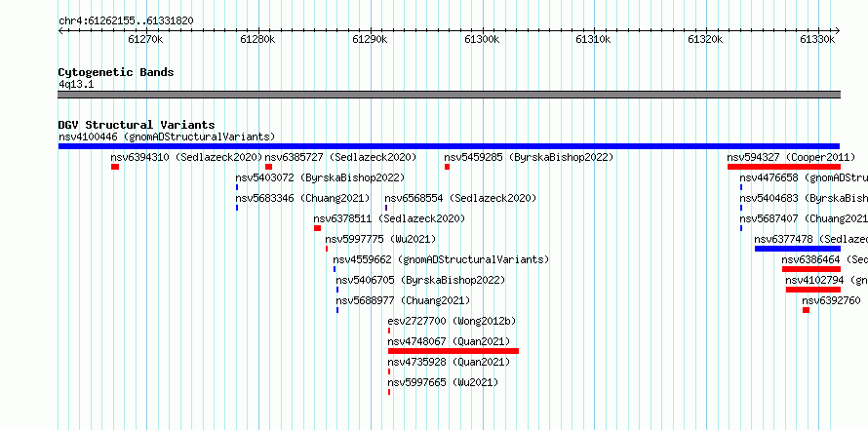Viewport: 868px width, 430px height.
Task: Click the 61280k ruler tick label
Action: 258,39
